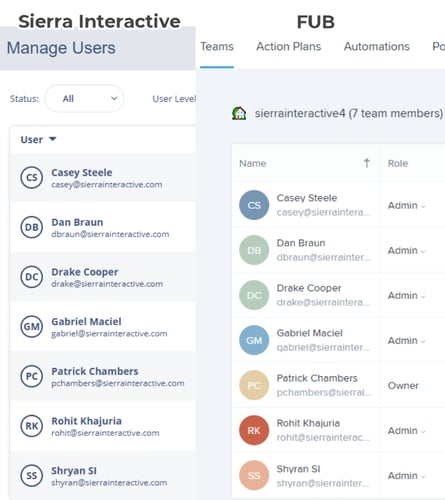Open Rohit Khajuria's Admin role dropdown
The image size is (445, 500).
pyautogui.click(x=407, y=431)
